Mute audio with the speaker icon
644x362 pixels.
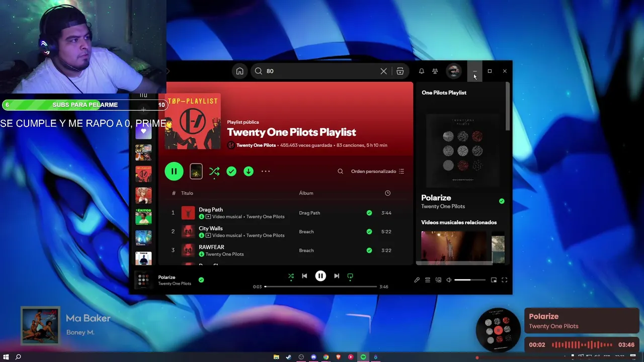[x=449, y=280]
